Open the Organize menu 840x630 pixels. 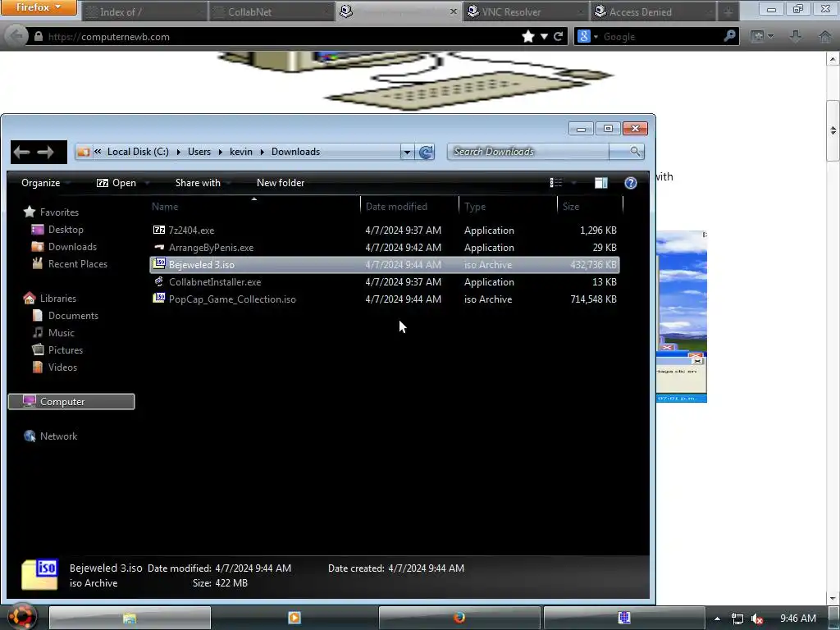point(41,183)
